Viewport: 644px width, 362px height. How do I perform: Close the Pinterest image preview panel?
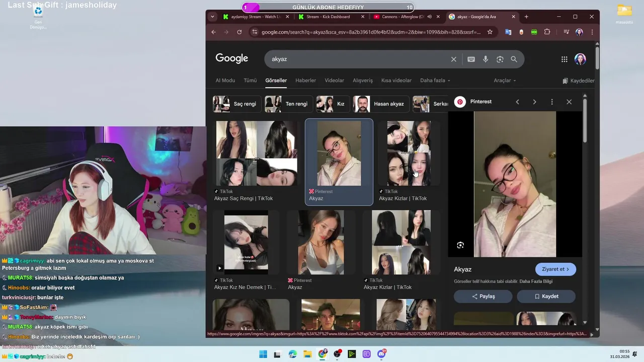pos(569,102)
